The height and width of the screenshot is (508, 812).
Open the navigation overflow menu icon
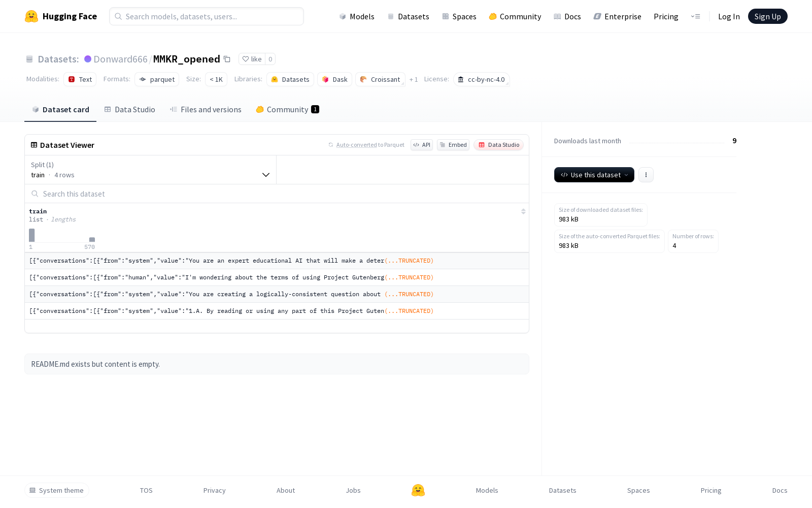point(695,16)
